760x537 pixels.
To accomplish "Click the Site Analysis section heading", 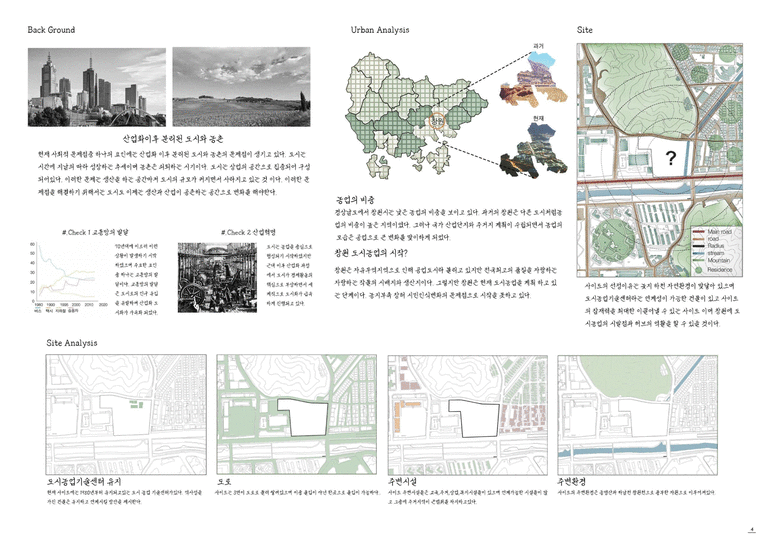I will (72, 343).
